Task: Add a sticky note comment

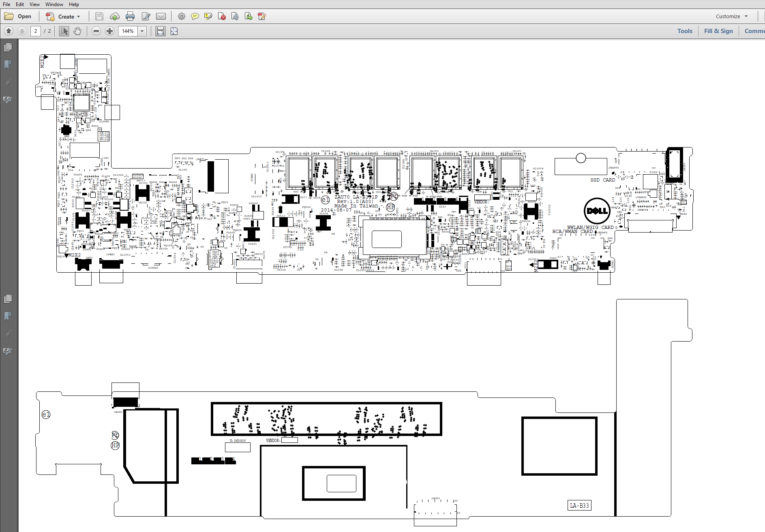Action: (195, 17)
